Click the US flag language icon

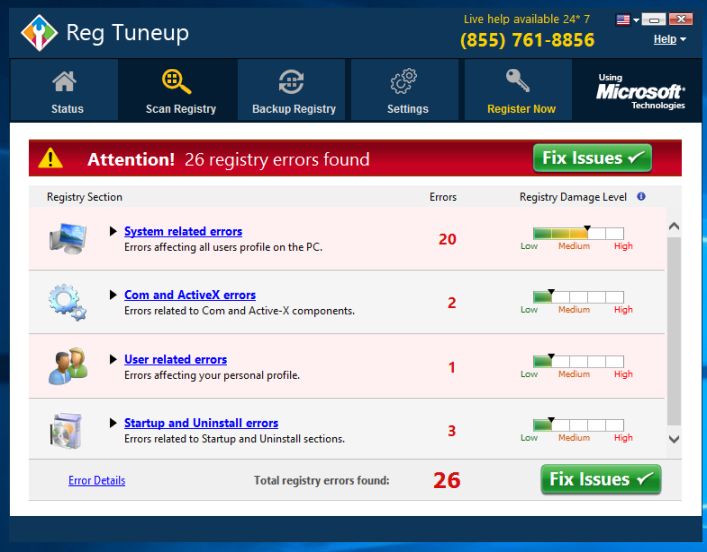pyautogui.click(x=623, y=19)
